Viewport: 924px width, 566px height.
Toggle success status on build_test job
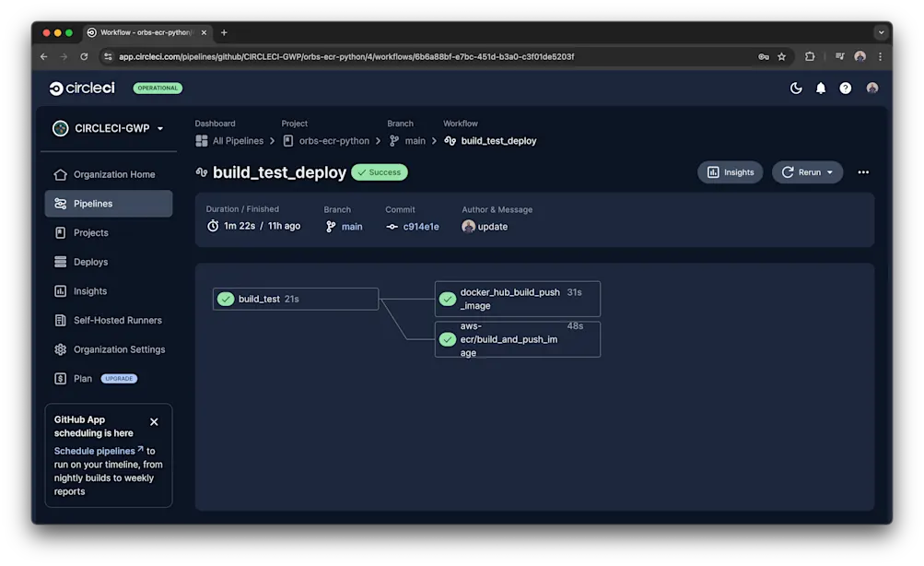[225, 299]
